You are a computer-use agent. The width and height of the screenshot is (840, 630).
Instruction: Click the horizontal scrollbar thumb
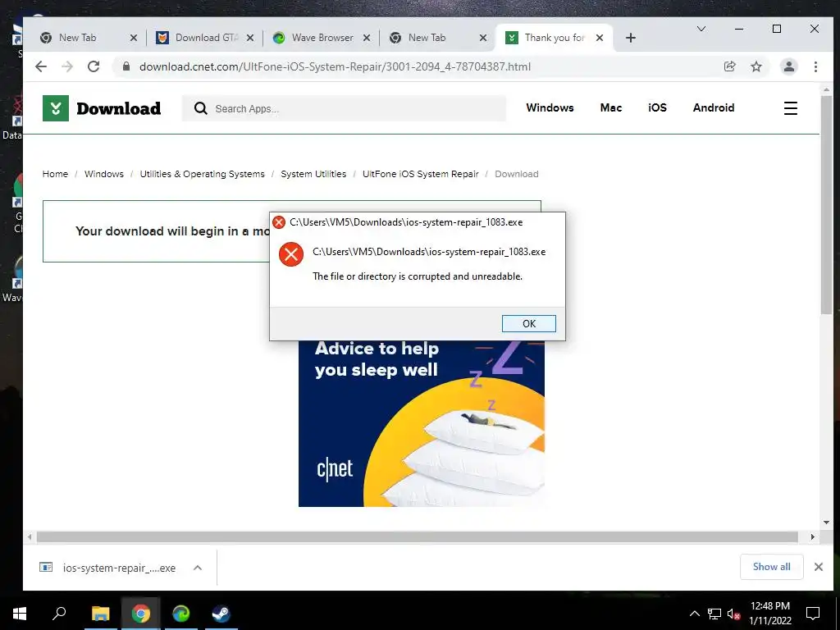coord(418,536)
